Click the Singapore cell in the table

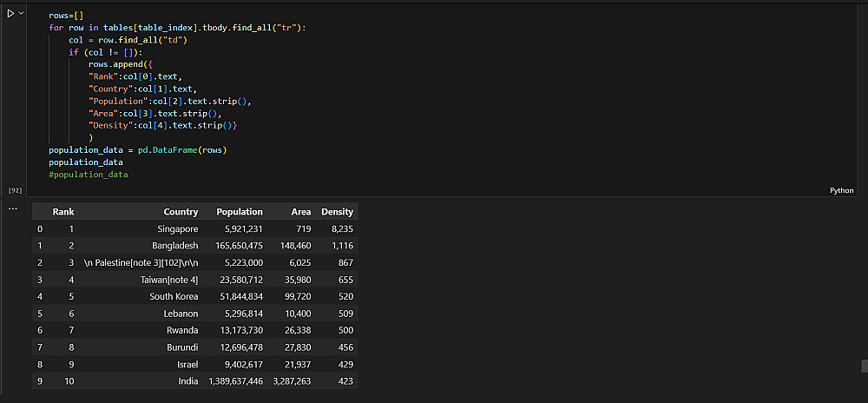(x=176, y=229)
